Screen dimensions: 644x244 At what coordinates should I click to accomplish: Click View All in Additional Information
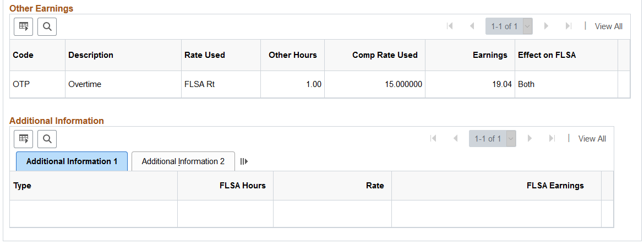592,139
